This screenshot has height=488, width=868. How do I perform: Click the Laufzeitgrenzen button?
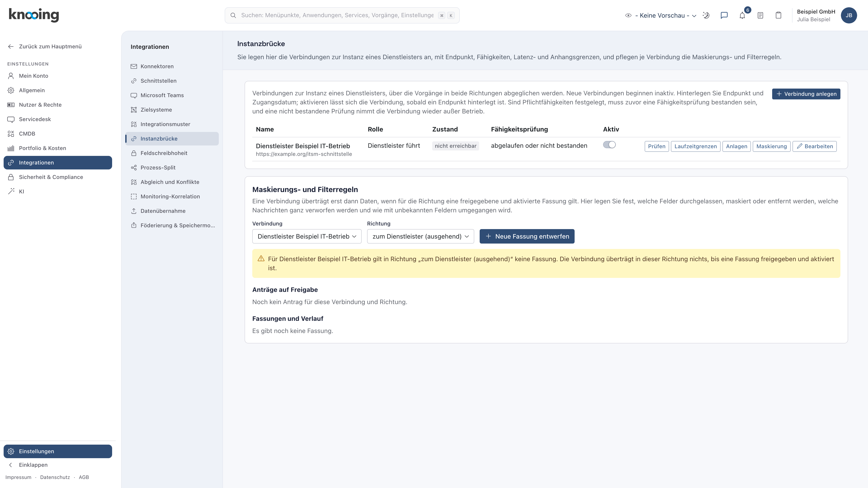coord(696,146)
